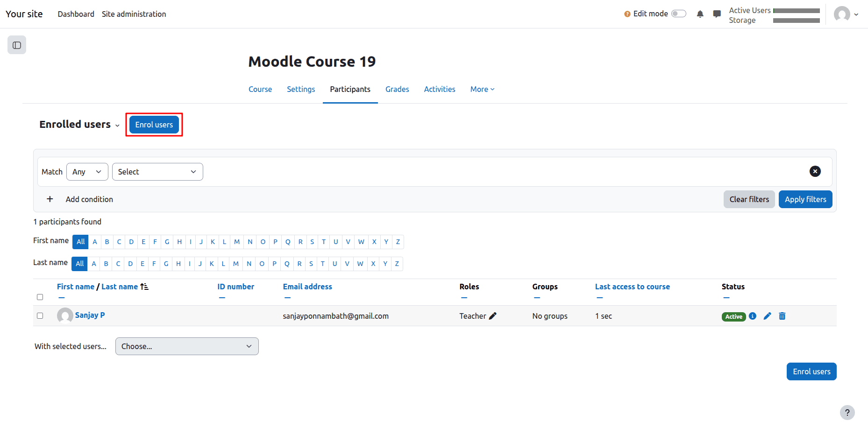Sort by Email address column
The image size is (868, 434).
(307, 287)
